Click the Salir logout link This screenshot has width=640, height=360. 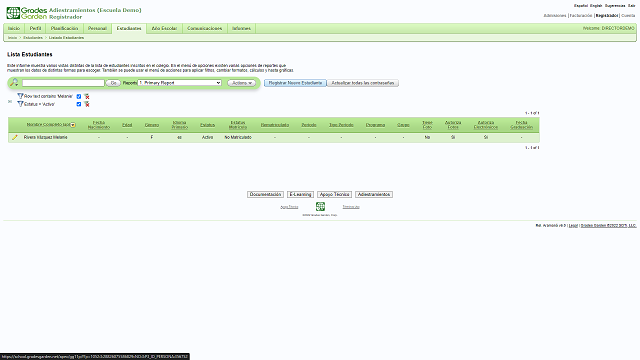[x=631, y=6]
